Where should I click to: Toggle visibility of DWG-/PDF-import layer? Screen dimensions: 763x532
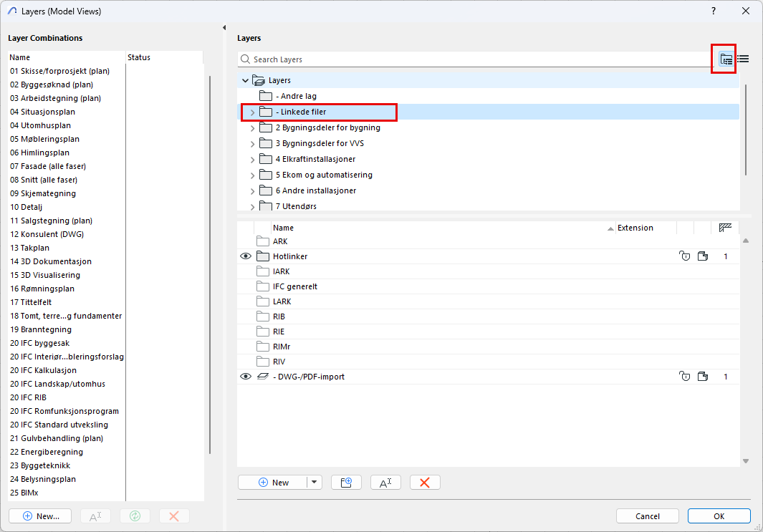pos(245,377)
